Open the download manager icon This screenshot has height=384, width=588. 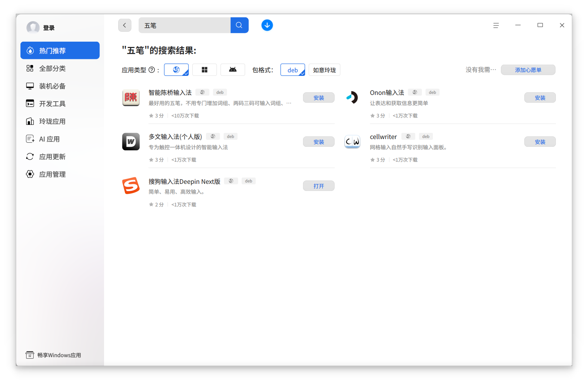click(267, 25)
